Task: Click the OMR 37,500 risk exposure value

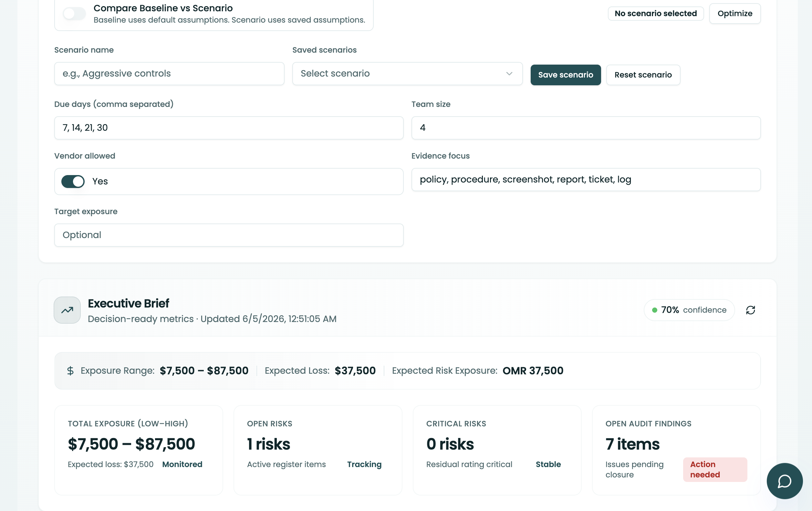Action: pyautogui.click(x=533, y=371)
